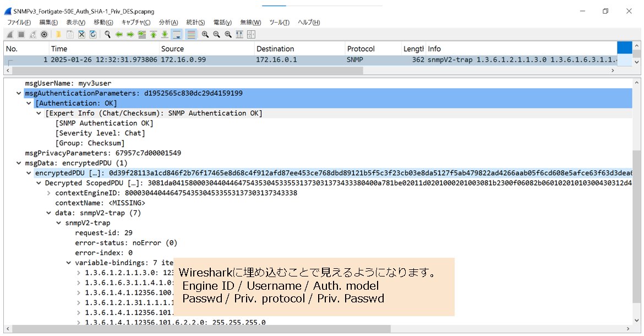The image size is (644, 336).
Task: Reload the capture file icon
Action: 93,35
